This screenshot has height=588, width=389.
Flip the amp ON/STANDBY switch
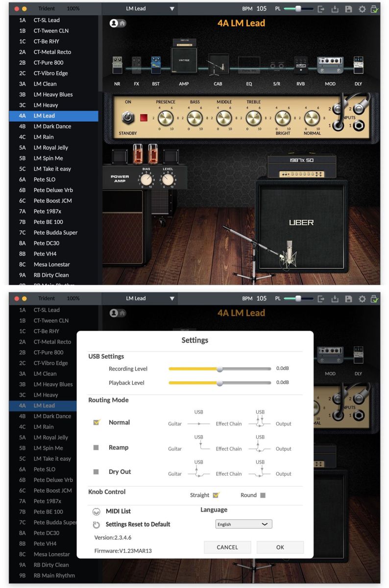(128, 118)
